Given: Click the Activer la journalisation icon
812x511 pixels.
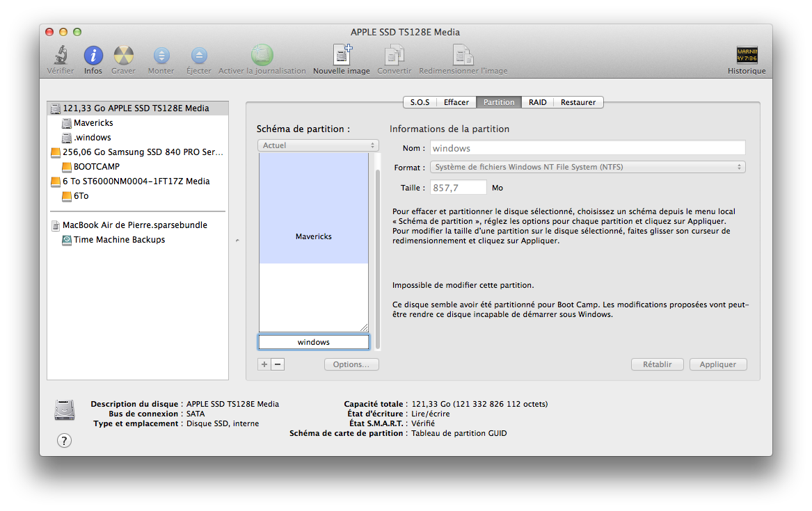Looking at the screenshot, I should [x=262, y=54].
